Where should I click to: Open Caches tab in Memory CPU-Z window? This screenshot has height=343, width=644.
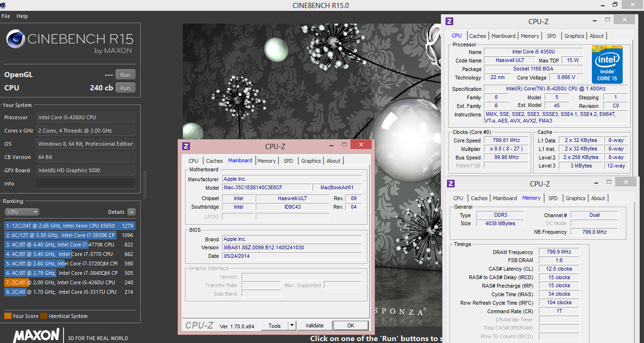[479, 198]
